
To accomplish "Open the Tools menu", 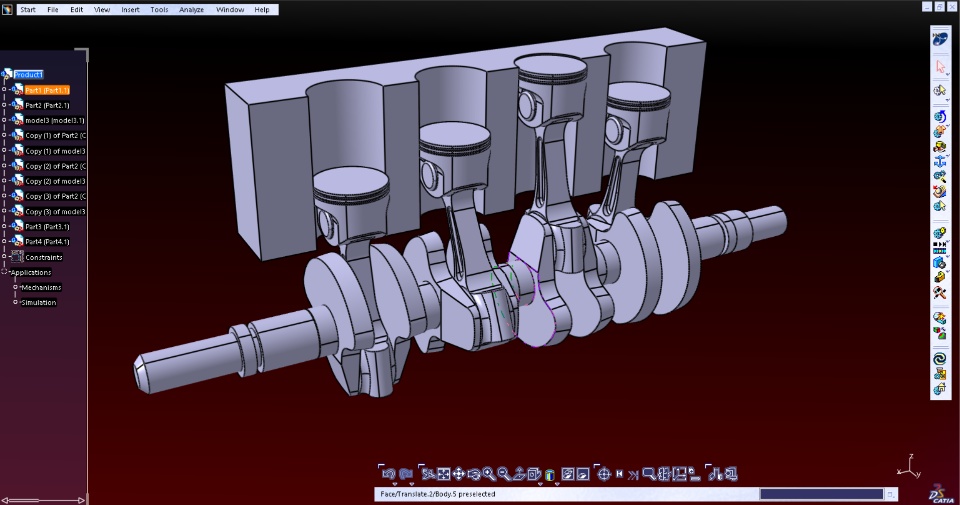I will point(159,9).
